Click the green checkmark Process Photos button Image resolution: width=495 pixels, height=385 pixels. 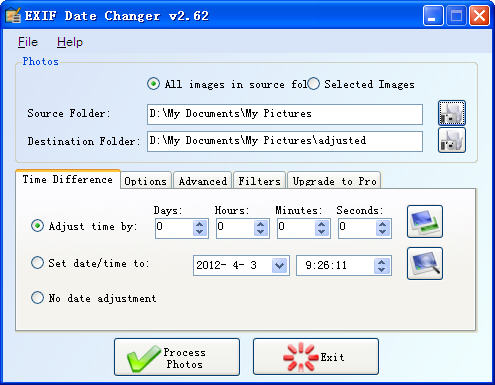point(177,357)
